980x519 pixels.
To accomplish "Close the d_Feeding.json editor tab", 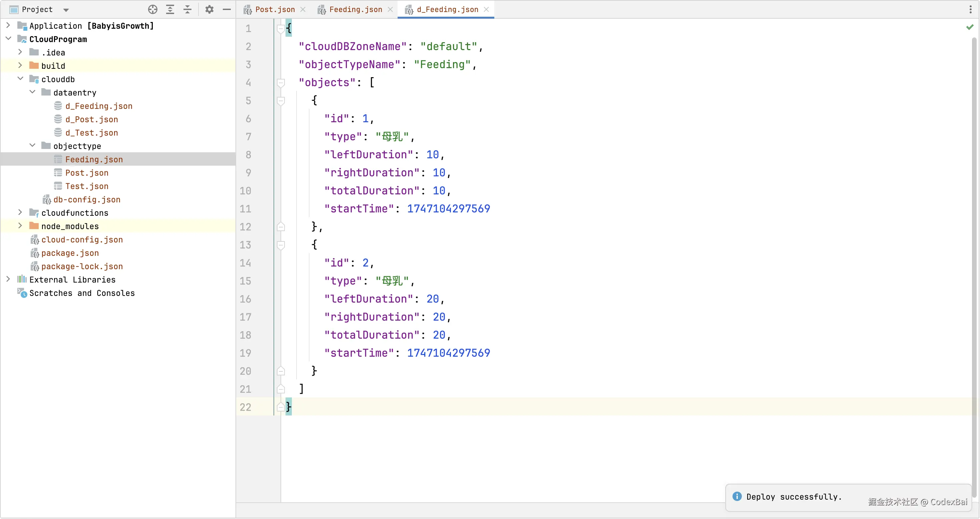I will point(486,10).
